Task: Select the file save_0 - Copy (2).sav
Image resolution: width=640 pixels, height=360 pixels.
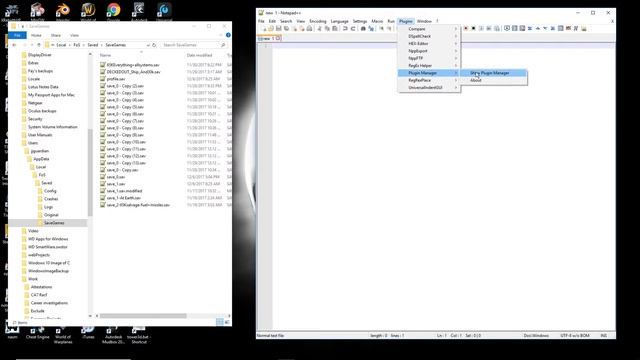Action: [125, 86]
